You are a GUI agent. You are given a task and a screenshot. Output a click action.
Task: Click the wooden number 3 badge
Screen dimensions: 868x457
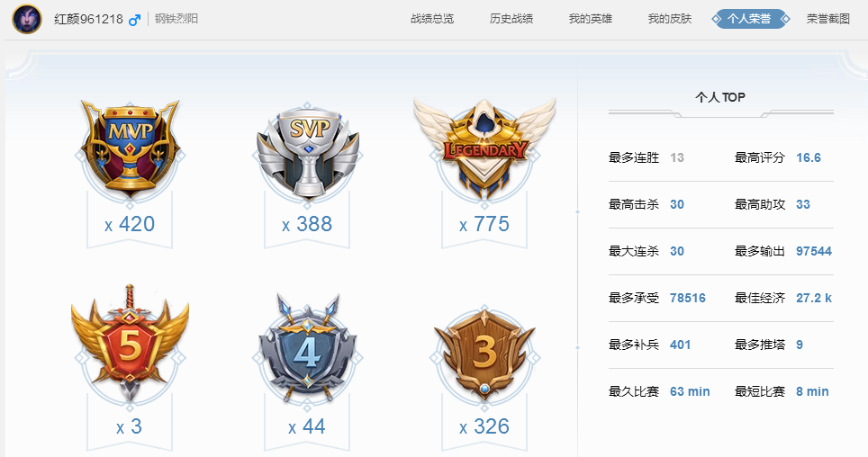pos(484,353)
